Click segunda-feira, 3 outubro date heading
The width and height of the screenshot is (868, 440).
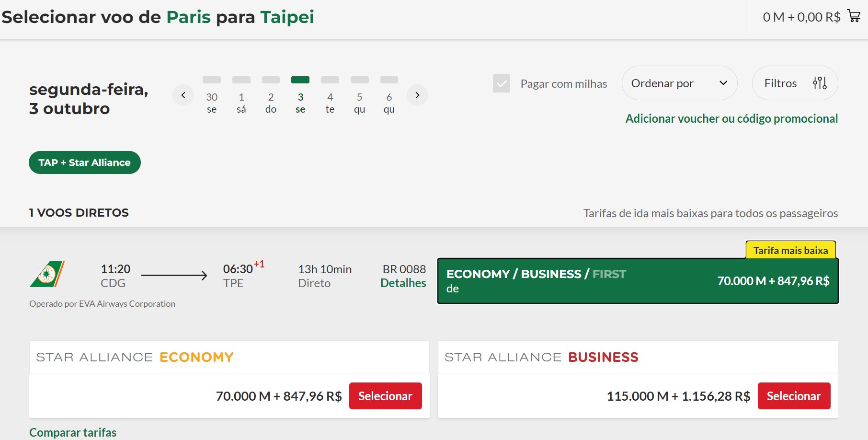[x=89, y=99]
